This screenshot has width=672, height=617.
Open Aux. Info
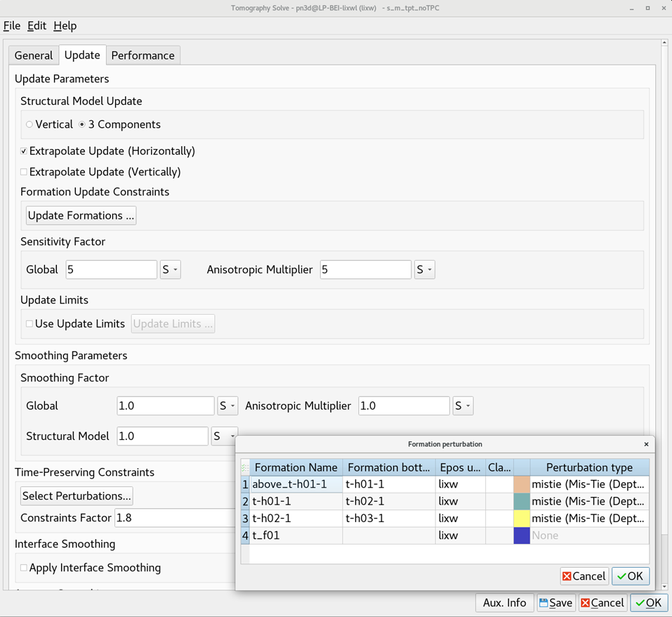click(x=504, y=603)
